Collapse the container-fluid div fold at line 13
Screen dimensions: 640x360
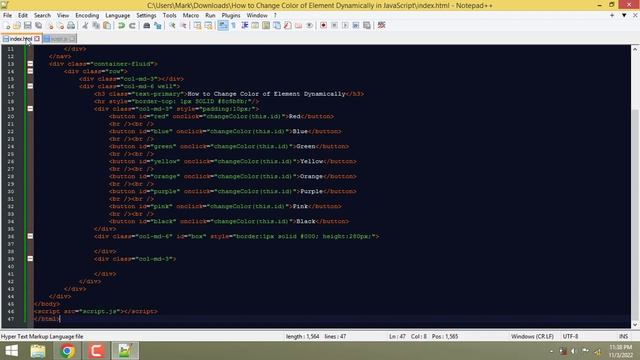click(x=30, y=64)
